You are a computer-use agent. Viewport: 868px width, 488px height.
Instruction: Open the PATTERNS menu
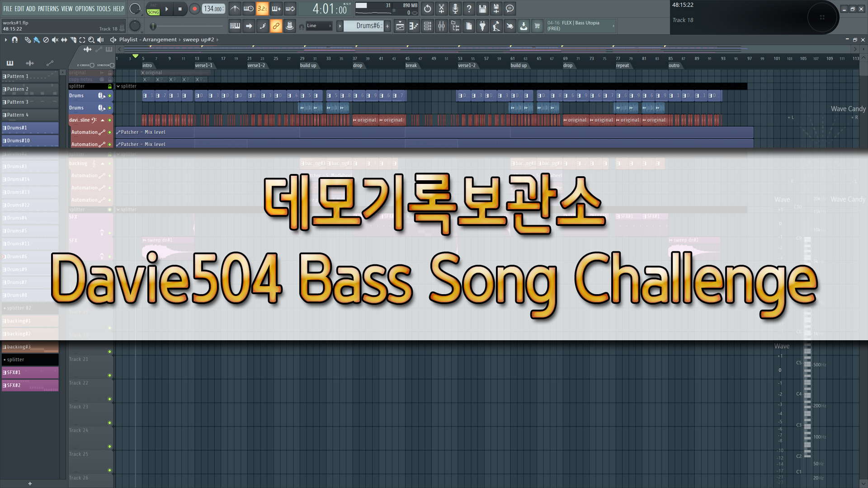[x=48, y=9]
